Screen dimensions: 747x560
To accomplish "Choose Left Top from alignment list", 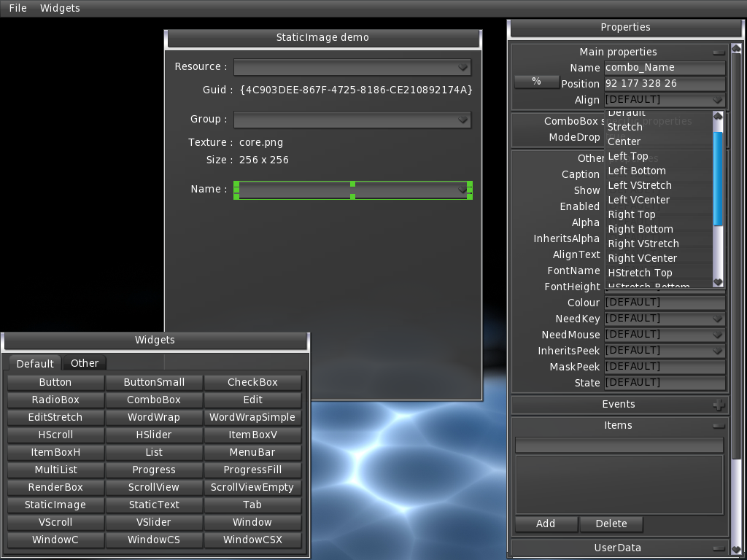I will (x=628, y=156).
